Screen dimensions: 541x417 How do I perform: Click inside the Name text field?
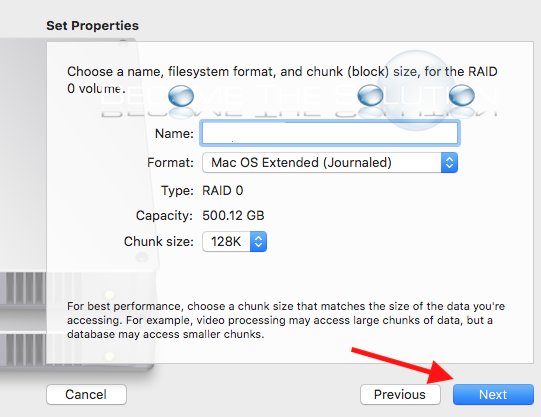coord(330,133)
